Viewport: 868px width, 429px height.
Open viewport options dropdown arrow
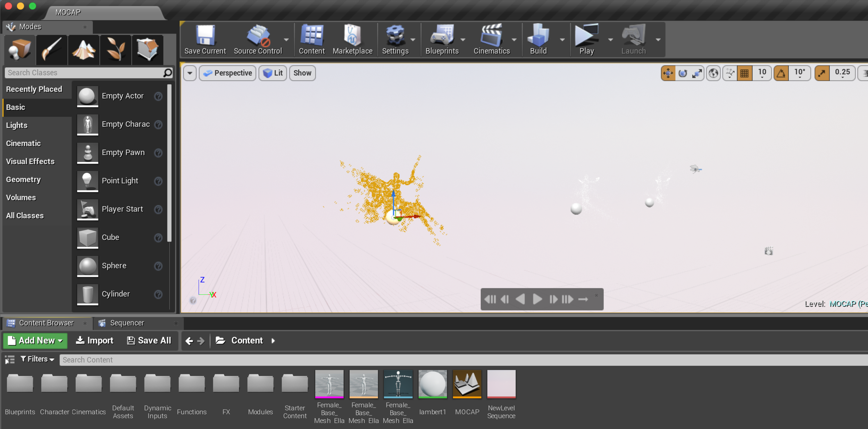point(190,73)
